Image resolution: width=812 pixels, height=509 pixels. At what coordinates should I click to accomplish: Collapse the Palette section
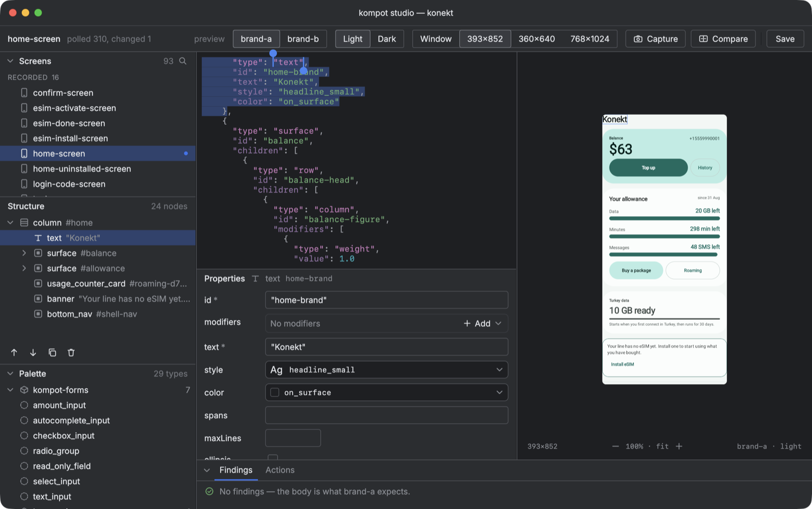tap(10, 374)
